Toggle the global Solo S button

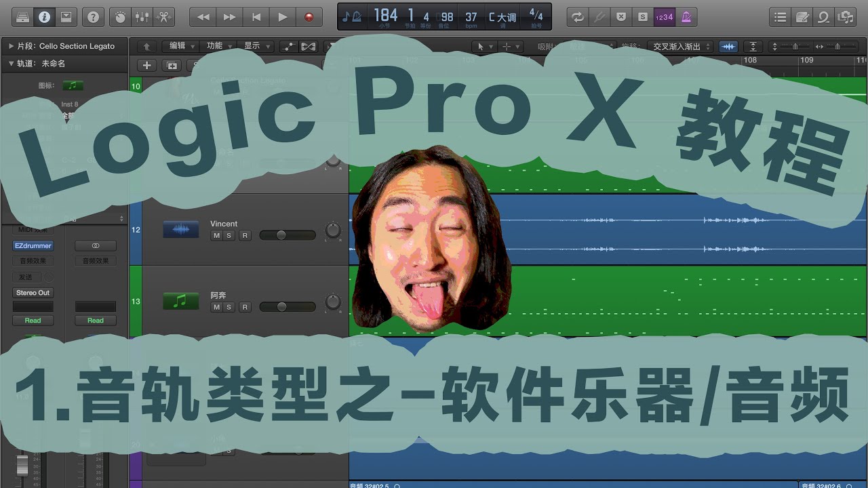click(642, 17)
